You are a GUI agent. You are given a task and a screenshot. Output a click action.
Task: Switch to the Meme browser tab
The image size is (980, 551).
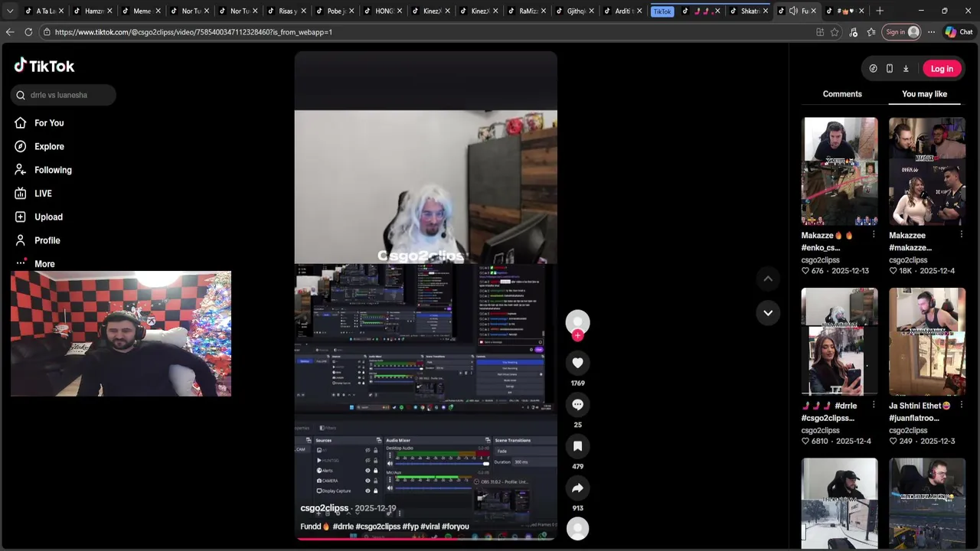[142, 11]
